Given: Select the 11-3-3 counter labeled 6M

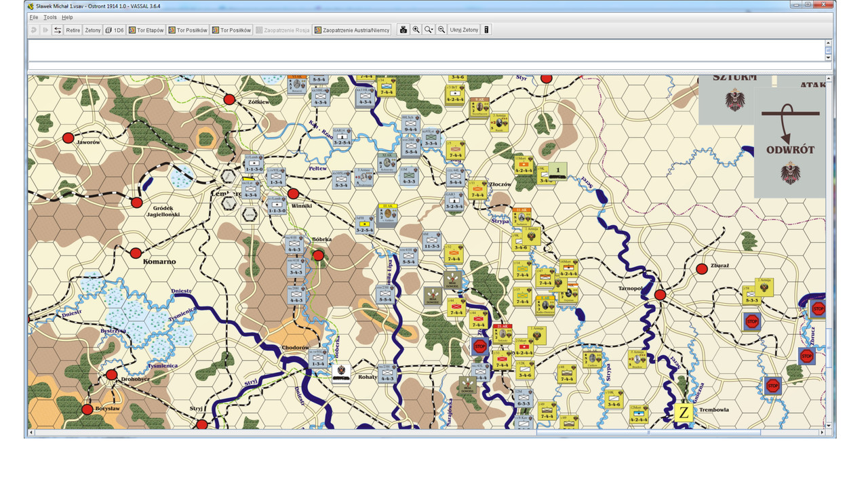Looking at the screenshot, I should pos(431,241).
